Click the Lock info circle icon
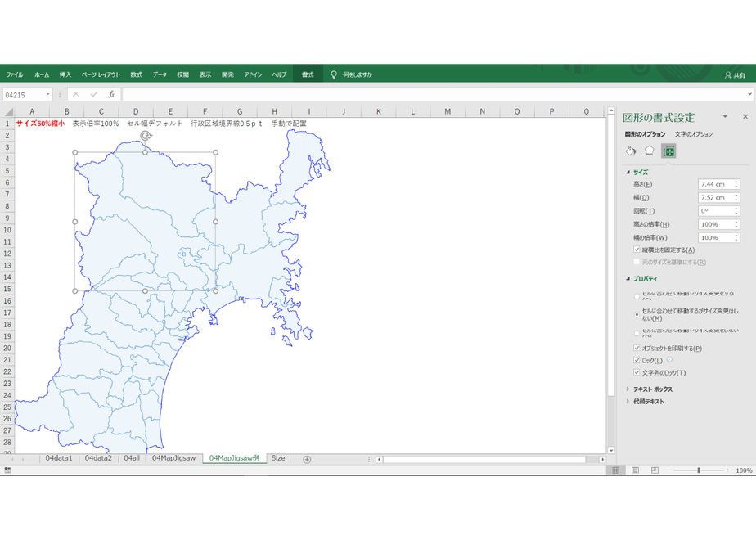The image size is (756, 540). click(x=669, y=360)
